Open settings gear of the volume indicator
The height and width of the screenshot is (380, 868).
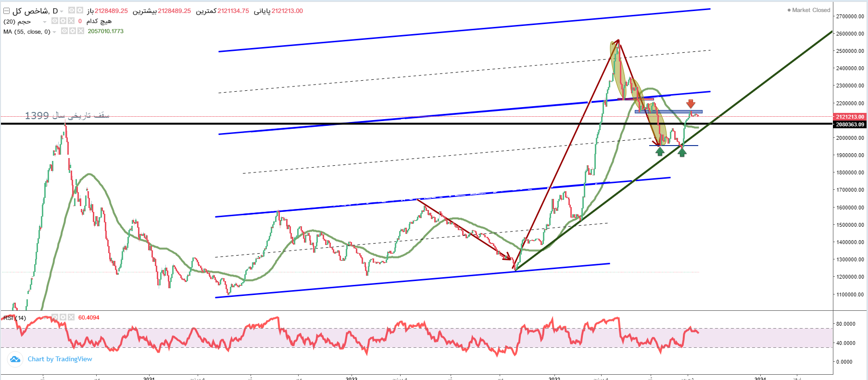pos(63,21)
